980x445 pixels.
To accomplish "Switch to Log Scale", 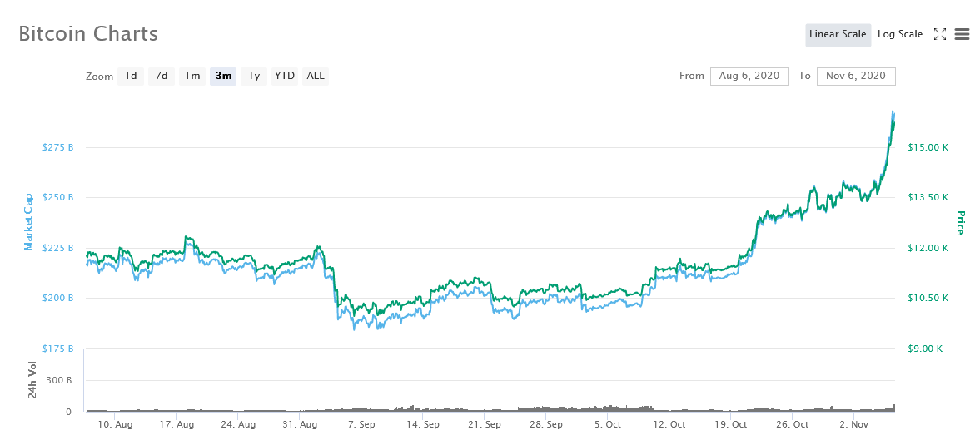I will pyautogui.click(x=900, y=34).
